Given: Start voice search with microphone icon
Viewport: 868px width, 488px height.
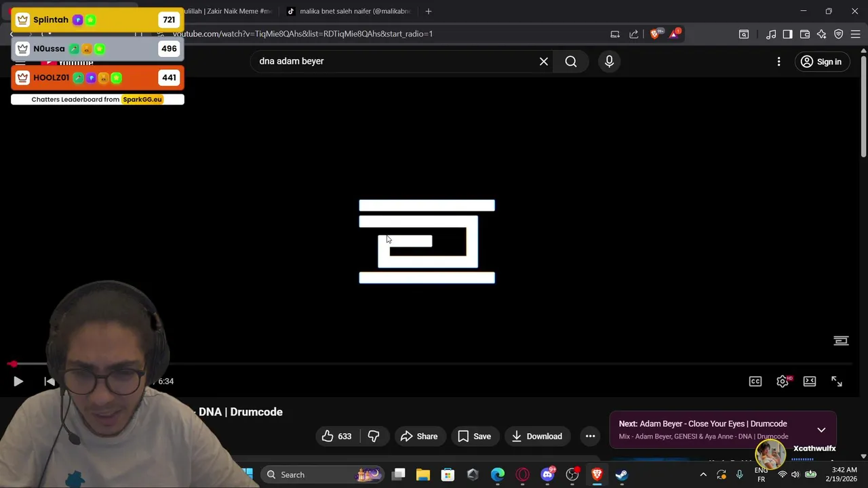Looking at the screenshot, I should (609, 62).
